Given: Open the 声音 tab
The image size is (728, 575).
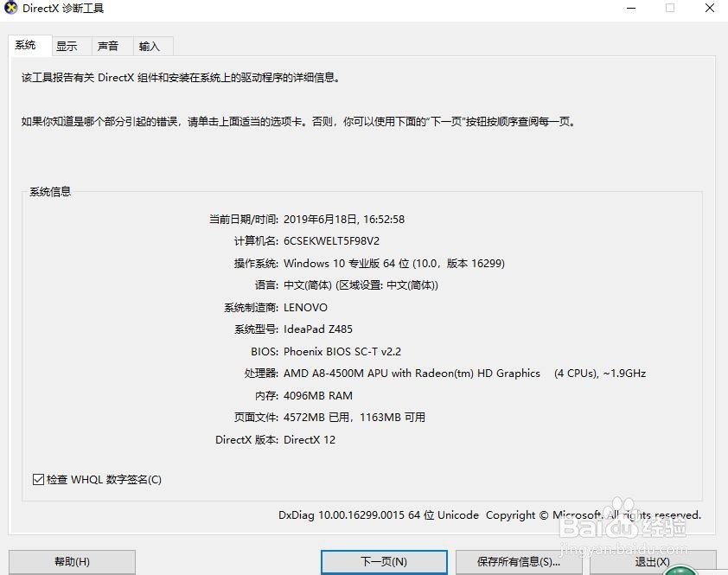Looking at the screenshot, I should [112, 46].
